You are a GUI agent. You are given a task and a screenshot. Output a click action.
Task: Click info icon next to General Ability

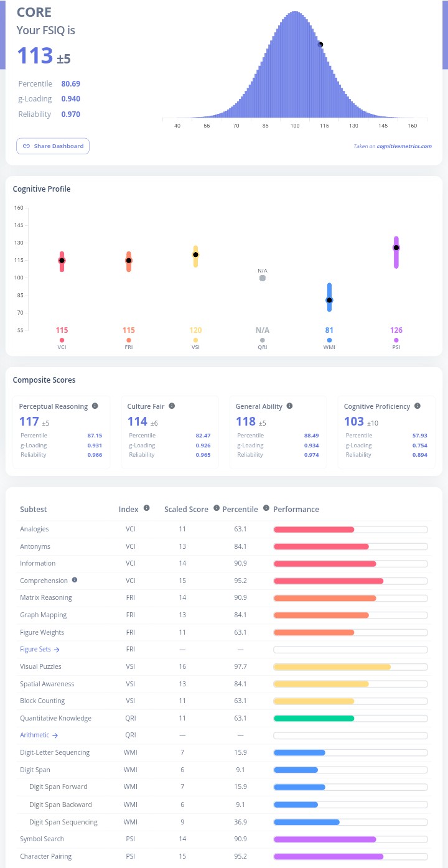coord(289,406)
